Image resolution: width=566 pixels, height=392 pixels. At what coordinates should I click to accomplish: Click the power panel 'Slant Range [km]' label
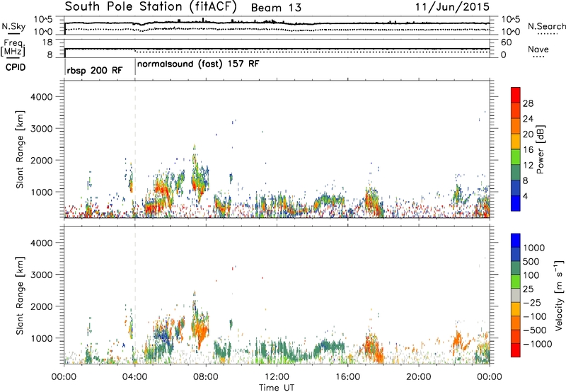click(x=20, y=149)
